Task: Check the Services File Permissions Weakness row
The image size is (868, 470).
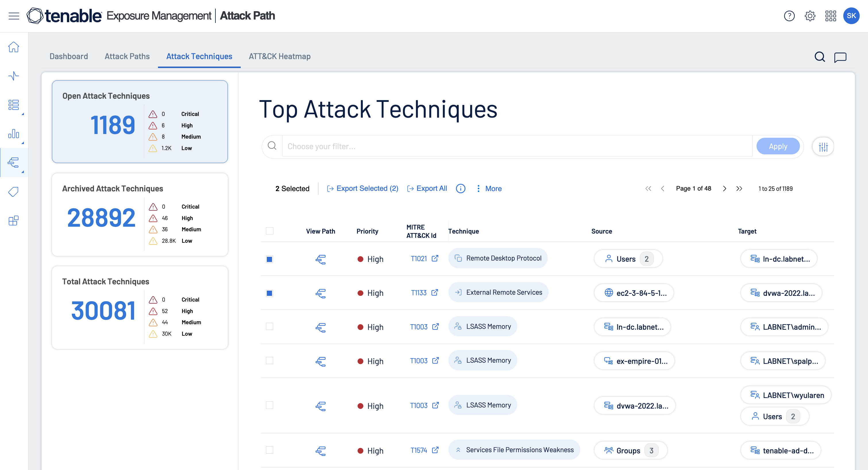Action: 269,450
